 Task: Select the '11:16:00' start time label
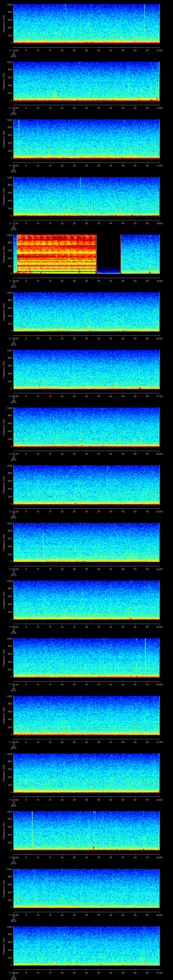click(13, 166)
